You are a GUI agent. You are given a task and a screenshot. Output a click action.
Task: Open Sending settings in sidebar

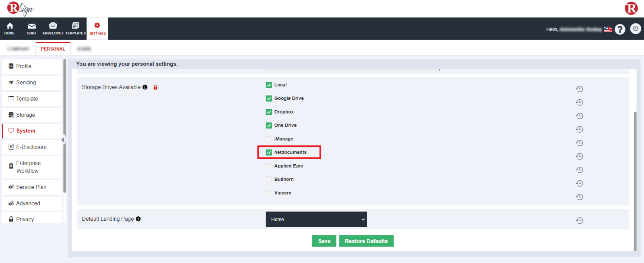[32, 83]
